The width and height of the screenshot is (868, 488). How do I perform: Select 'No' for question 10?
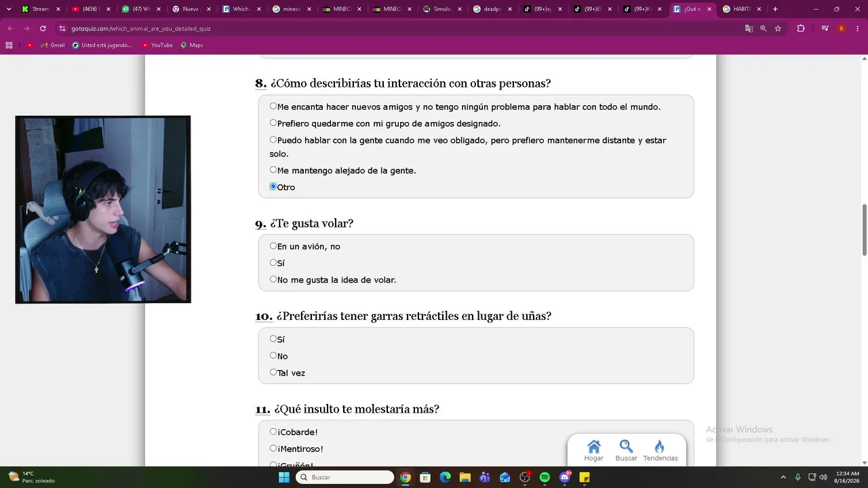273,356
